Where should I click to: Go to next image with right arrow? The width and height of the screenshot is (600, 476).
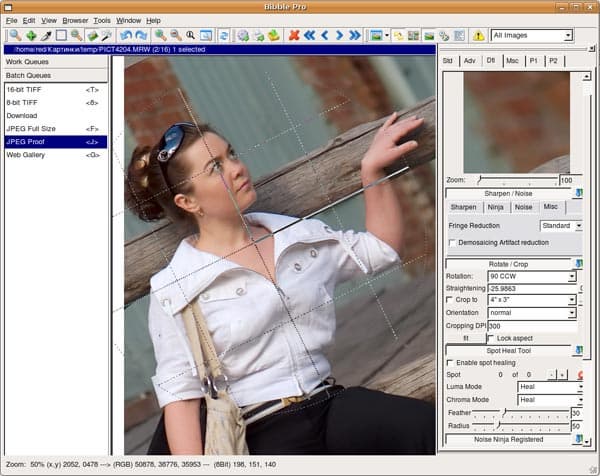coord(341,36)
